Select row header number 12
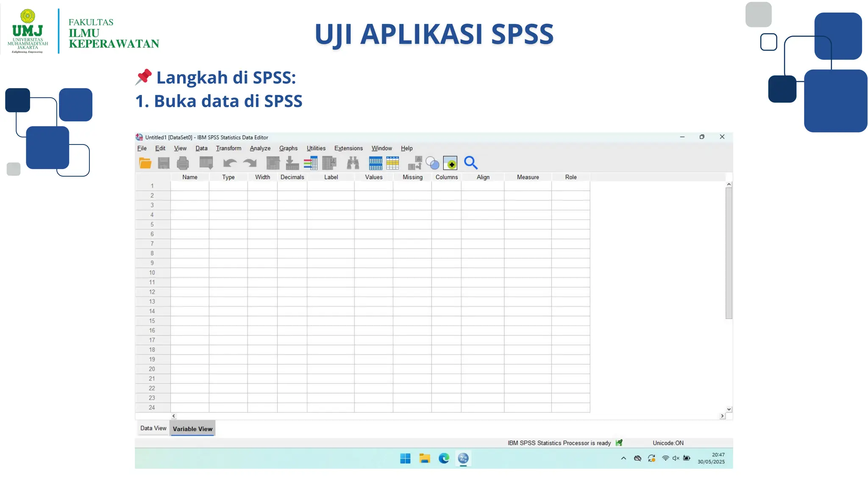Viewport: 868px width, 488px height. coord(152,292)
